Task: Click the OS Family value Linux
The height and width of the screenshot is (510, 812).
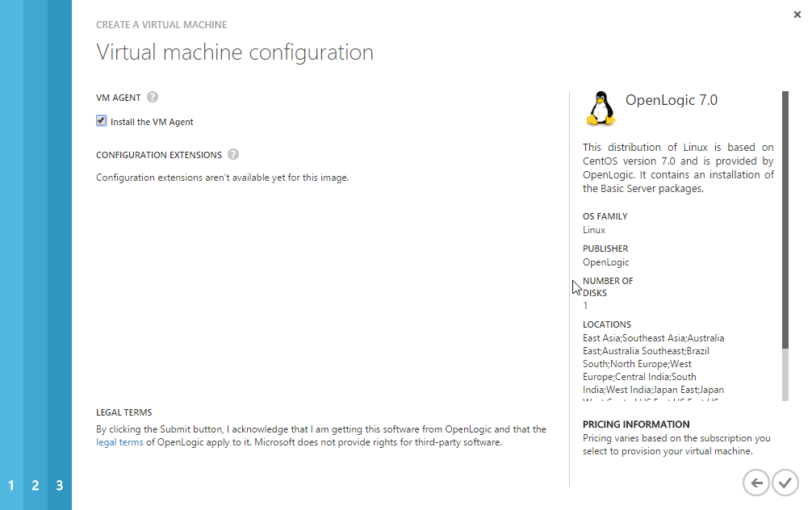Action: tap(594, 230)
